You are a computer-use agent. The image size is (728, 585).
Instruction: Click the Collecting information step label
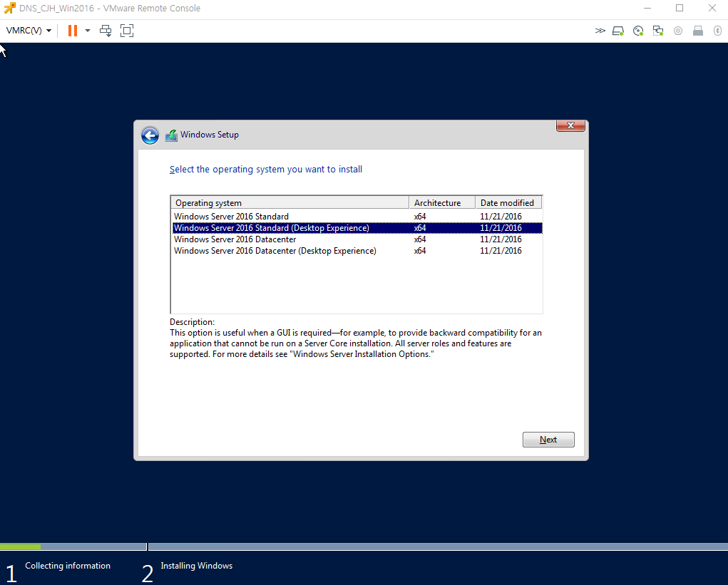click(x=68, y=566)
